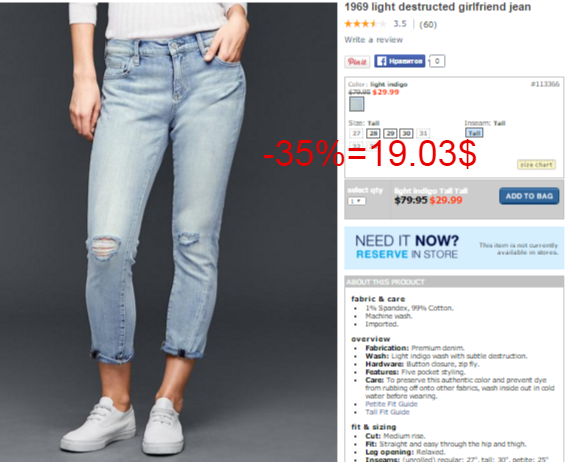Click the Pin it button
Viewport: 566px width, 462px height.
(357, 62)
